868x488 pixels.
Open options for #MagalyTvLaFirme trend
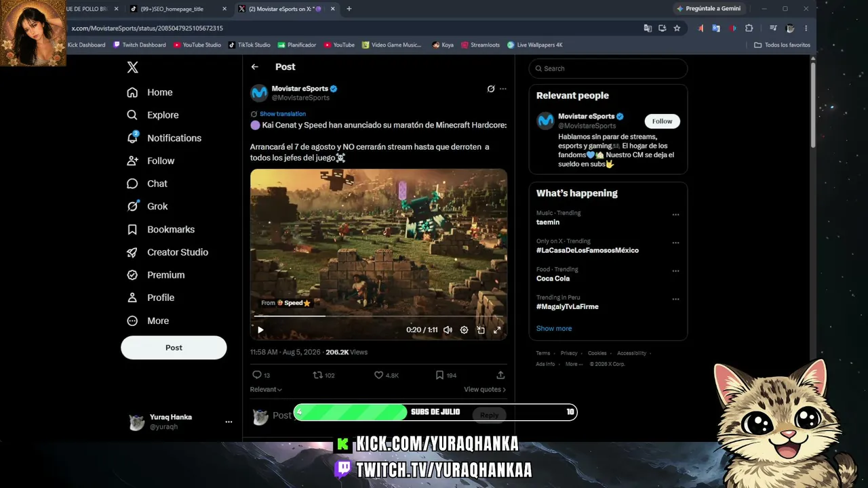[675, 299]
